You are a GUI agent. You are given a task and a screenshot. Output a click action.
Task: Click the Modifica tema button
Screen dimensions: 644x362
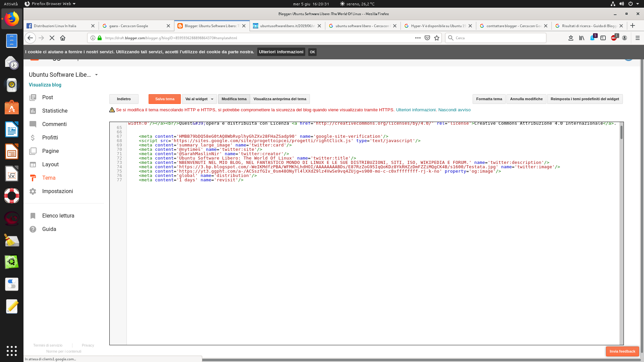234,99
